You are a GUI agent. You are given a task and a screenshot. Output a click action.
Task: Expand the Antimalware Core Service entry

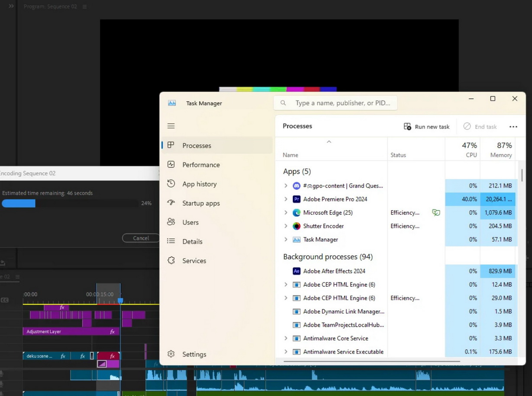tap(286, 338)
